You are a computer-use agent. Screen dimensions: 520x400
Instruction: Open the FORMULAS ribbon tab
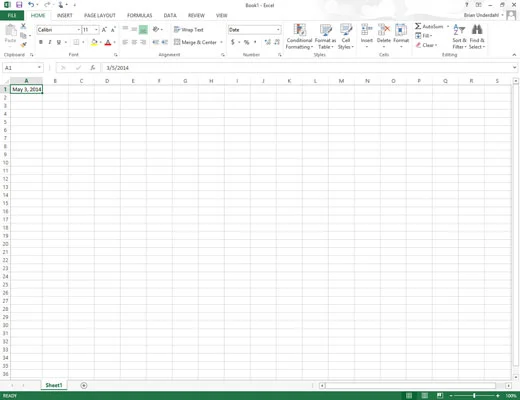(x=139, y=15)
